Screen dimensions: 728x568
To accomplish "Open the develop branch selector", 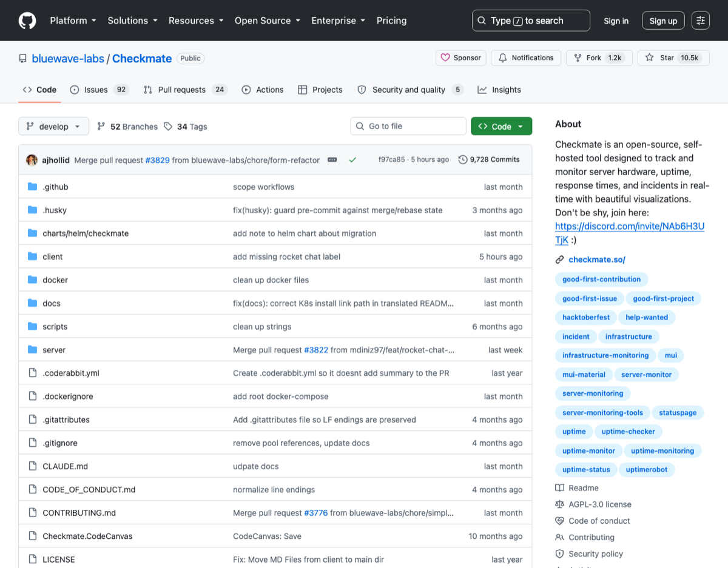I will 53,126.
